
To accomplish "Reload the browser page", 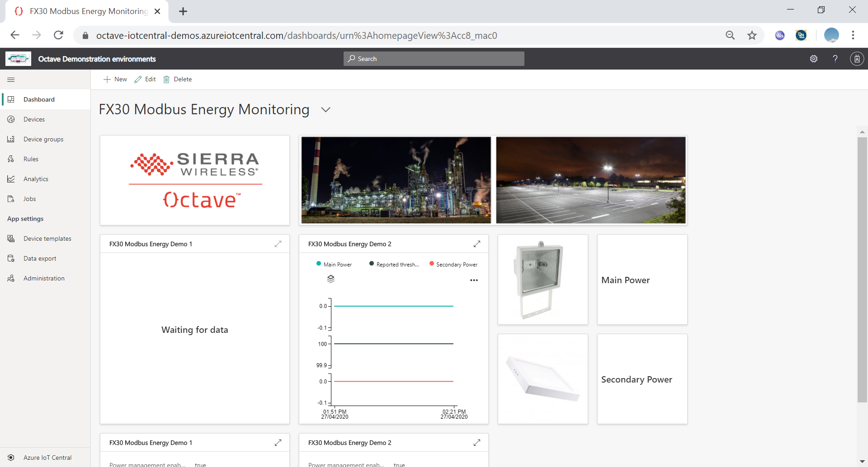I will point(58,35).
